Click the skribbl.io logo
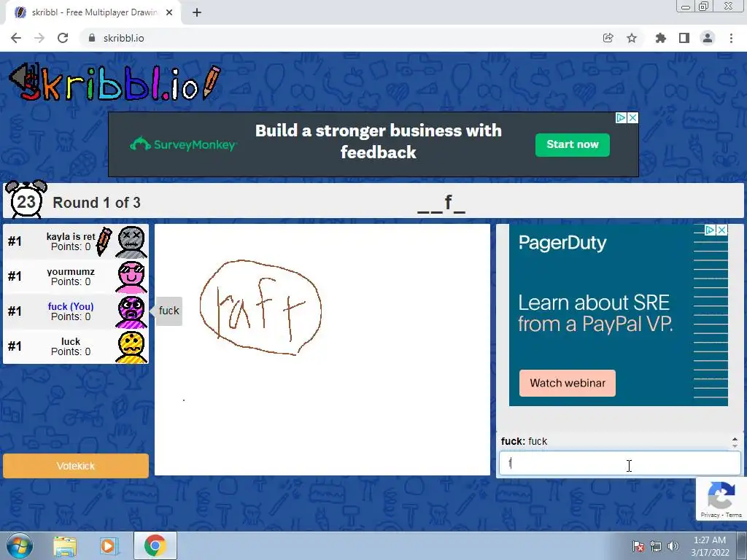 (x=115, y=83)
